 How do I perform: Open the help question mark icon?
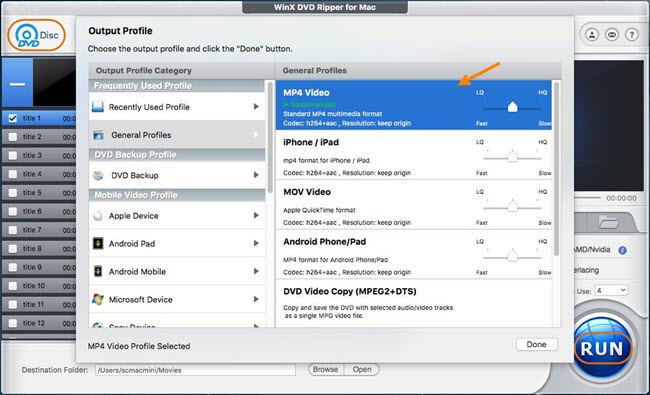(x=631, y=35)
